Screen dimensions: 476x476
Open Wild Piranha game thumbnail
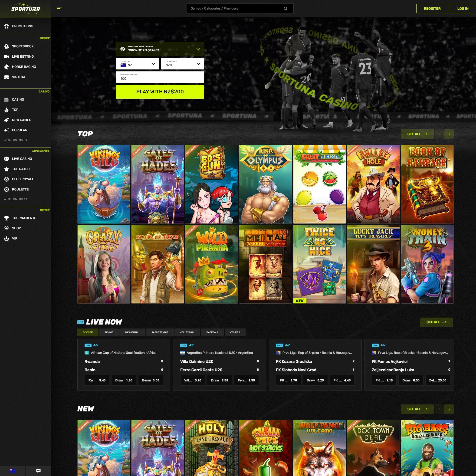coord(211,264)
